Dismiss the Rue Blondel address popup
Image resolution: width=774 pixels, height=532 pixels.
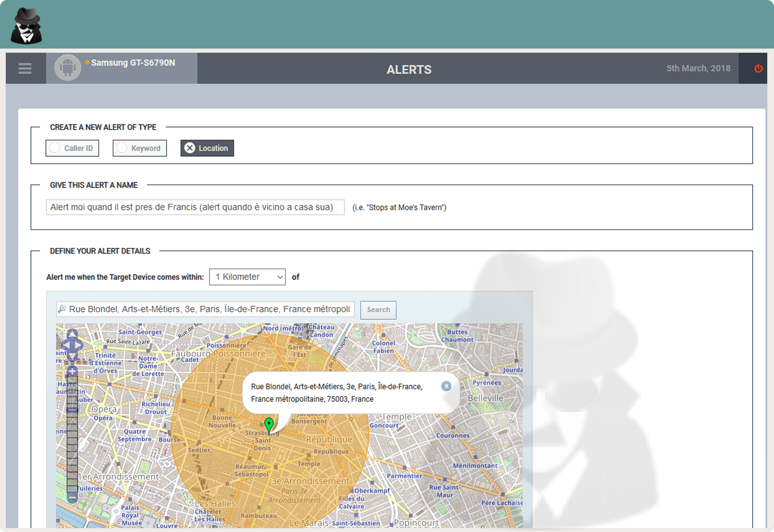[x=446, y=386]
